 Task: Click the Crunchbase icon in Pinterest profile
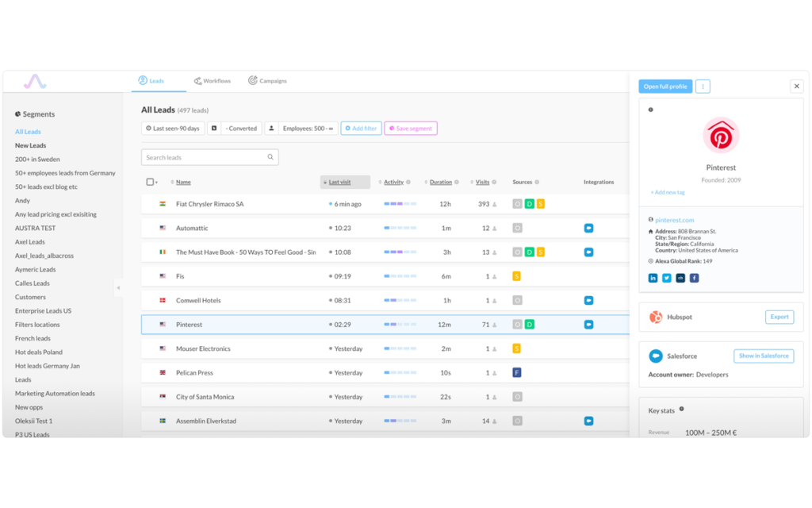point(680,279)
